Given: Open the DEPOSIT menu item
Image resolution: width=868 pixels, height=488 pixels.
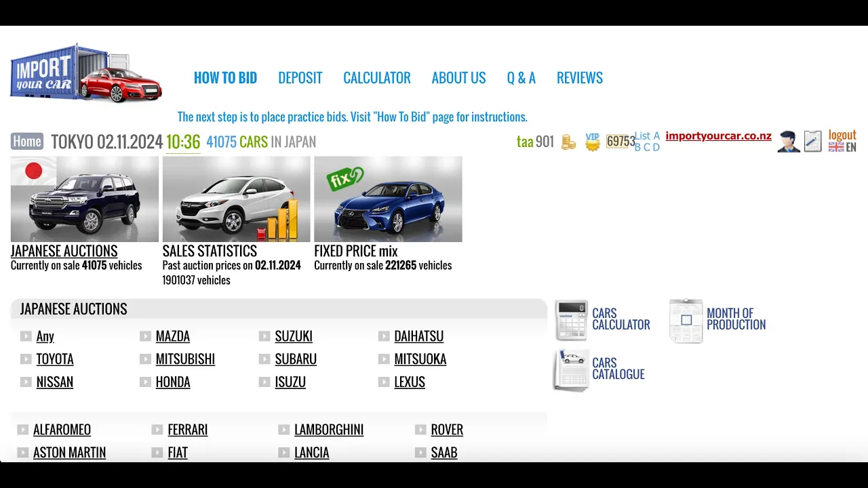Looking at the screenshot, I should (300, 78).
